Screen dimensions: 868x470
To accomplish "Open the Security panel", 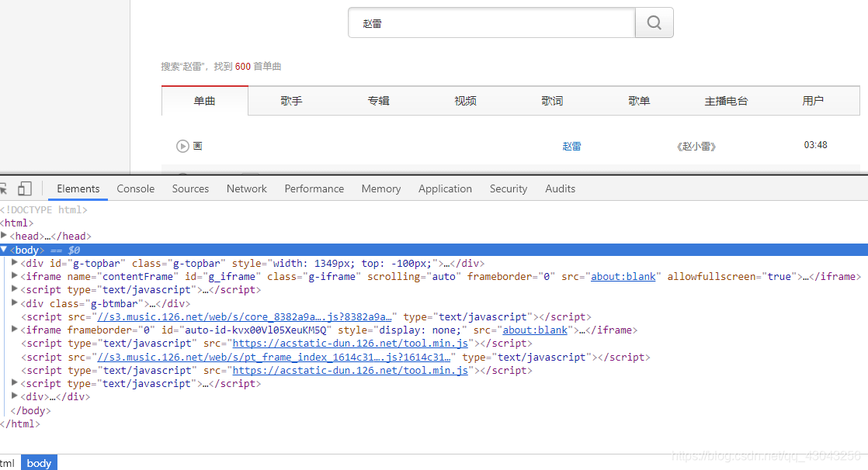I will coord(509,188).
